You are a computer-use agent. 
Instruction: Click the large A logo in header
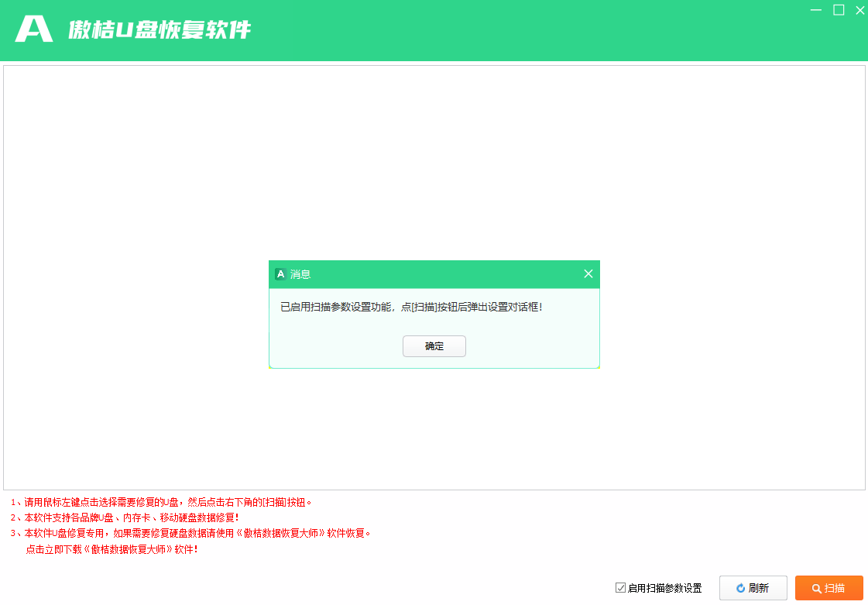pyautogui.click(x=34, y=29)
